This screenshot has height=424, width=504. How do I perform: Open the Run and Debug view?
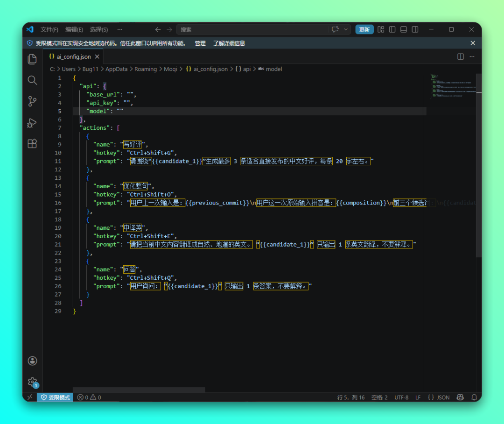coord(32,123)
